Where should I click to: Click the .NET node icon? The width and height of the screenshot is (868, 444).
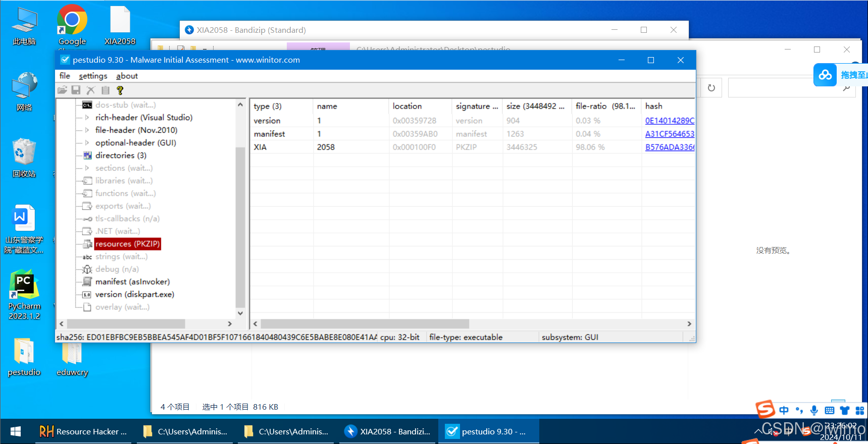pyautogui.click(x=87, y=231)
